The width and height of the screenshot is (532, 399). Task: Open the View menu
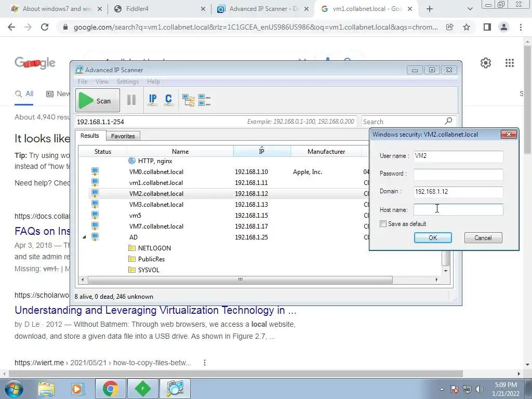[x=102, y=82]
